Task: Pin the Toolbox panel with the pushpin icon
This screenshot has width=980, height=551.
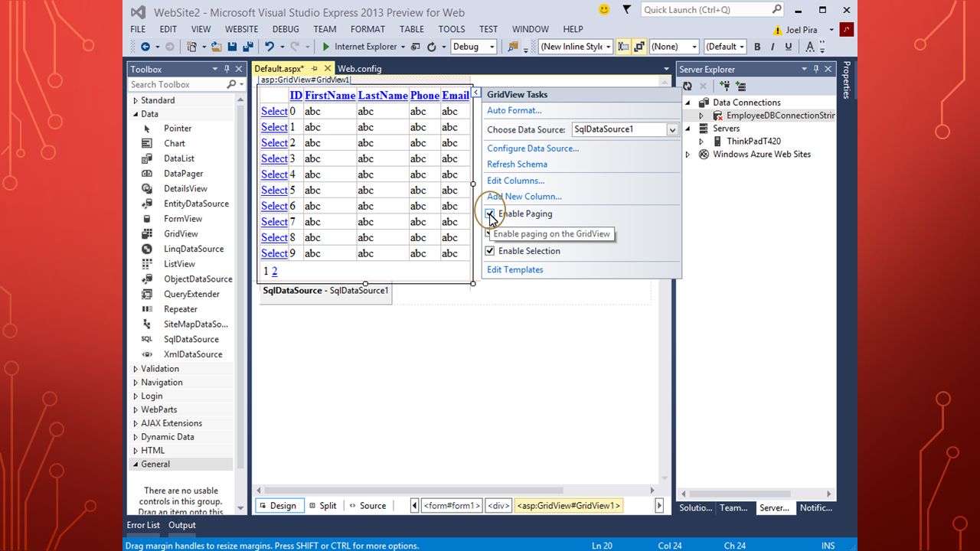Action: pos(227,69)
